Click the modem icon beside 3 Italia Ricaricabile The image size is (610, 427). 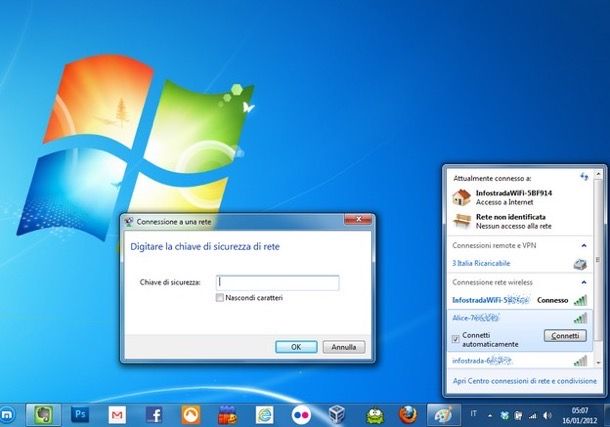[x=580, y=264]
